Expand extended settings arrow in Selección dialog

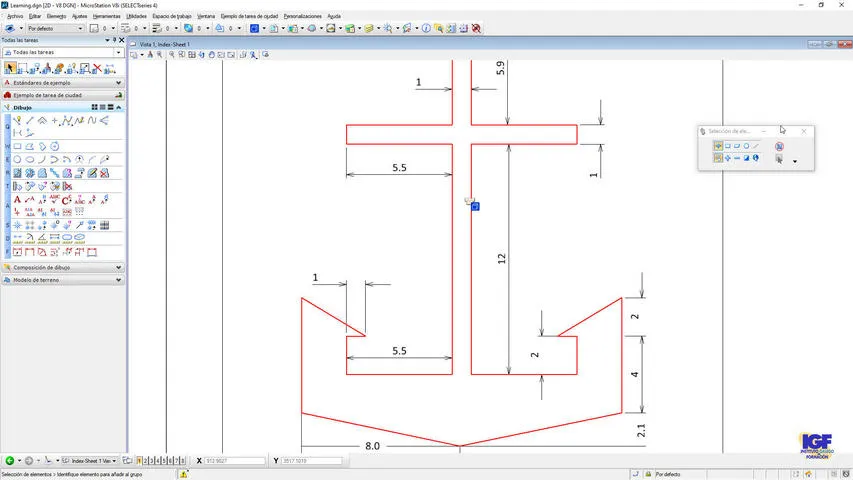point(795,162)
